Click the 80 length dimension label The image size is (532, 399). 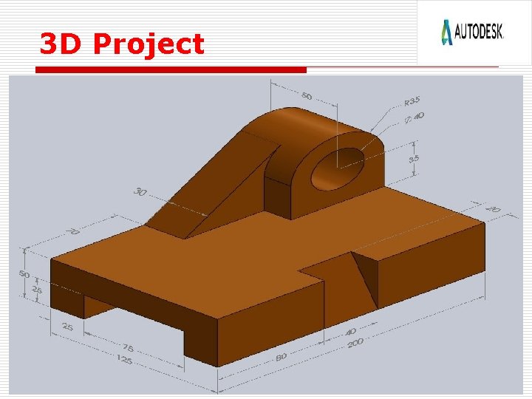point(282,357)
